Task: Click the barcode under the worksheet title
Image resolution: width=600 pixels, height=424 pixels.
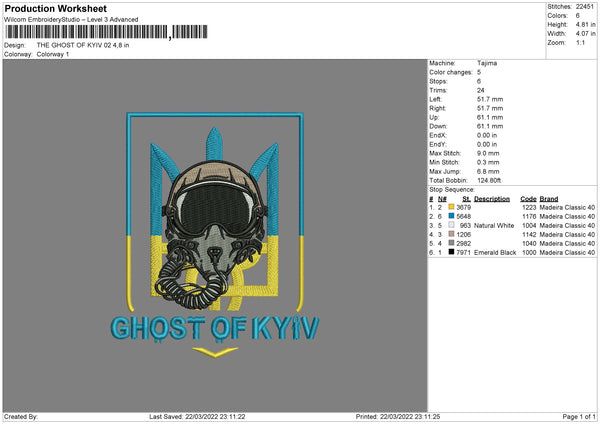Action: 107,32
